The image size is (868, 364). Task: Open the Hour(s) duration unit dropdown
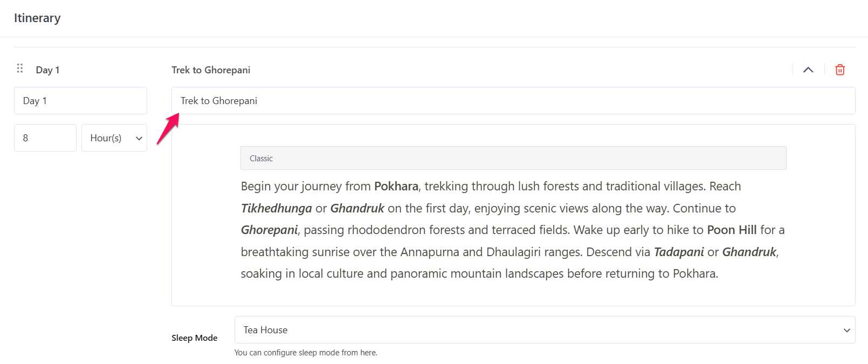(x=114, y=138)
